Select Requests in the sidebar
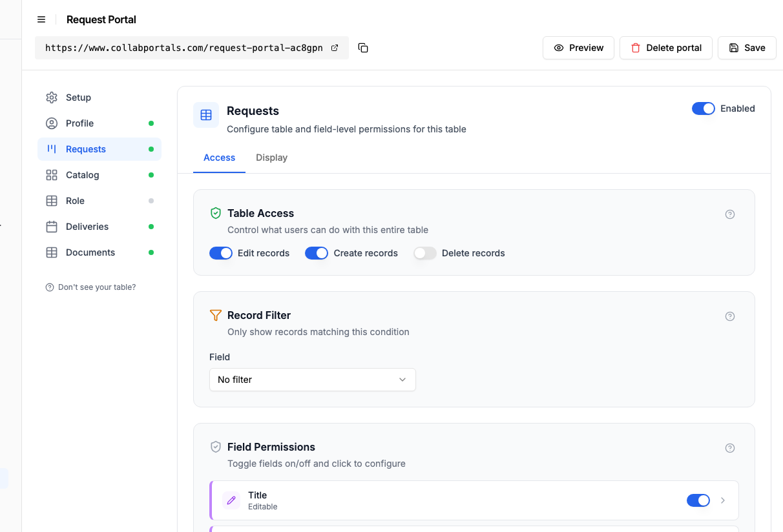The image size is (783, 532). pos(99,149)
